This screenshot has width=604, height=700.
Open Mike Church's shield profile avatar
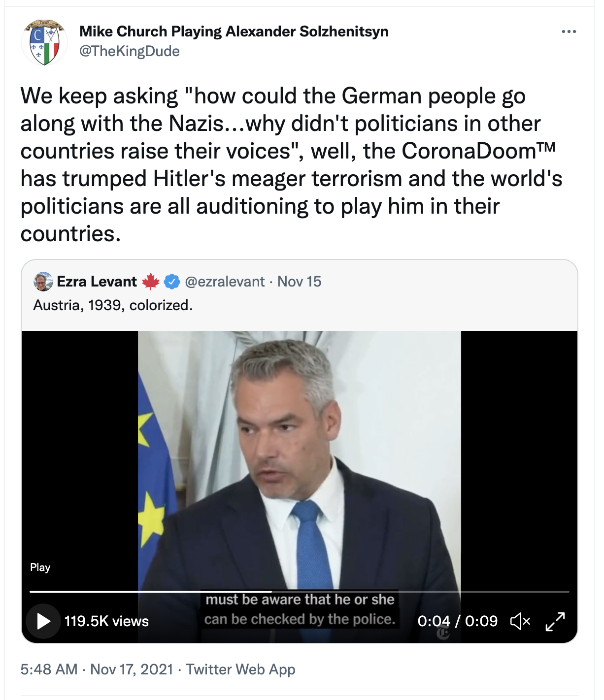pyautogui.click(x=44, y=42)
